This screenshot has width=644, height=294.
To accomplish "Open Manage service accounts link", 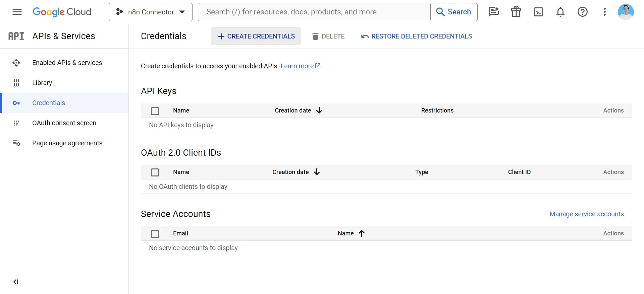I will (587, 214).
